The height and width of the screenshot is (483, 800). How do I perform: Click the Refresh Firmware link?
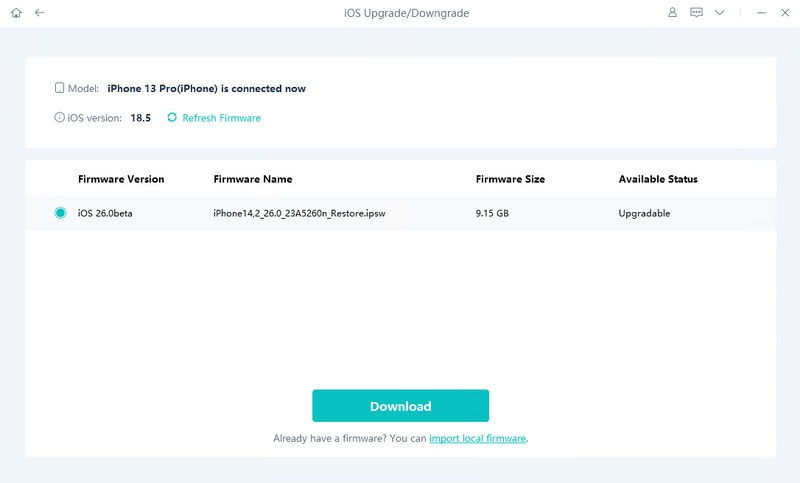click(221, 118)
